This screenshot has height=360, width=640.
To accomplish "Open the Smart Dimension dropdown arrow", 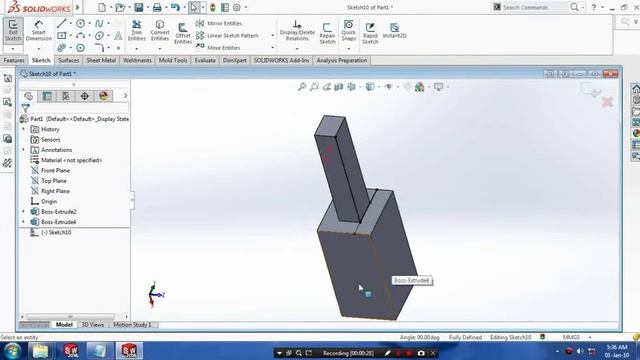I will click(38, 49).
